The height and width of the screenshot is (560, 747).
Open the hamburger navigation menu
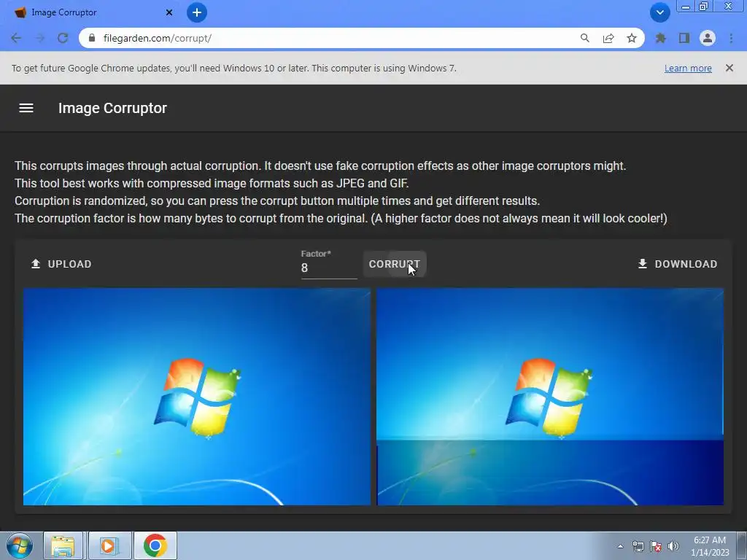(x=26, y=108)
